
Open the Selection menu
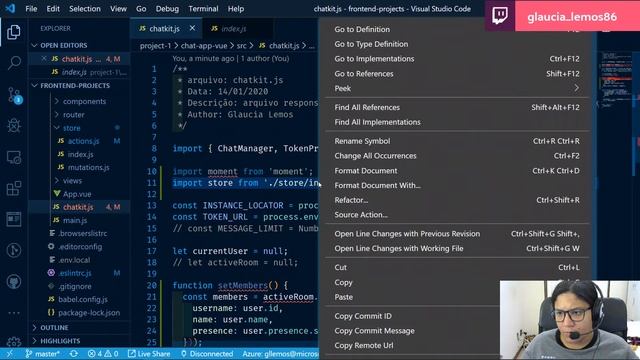[84, 9]
